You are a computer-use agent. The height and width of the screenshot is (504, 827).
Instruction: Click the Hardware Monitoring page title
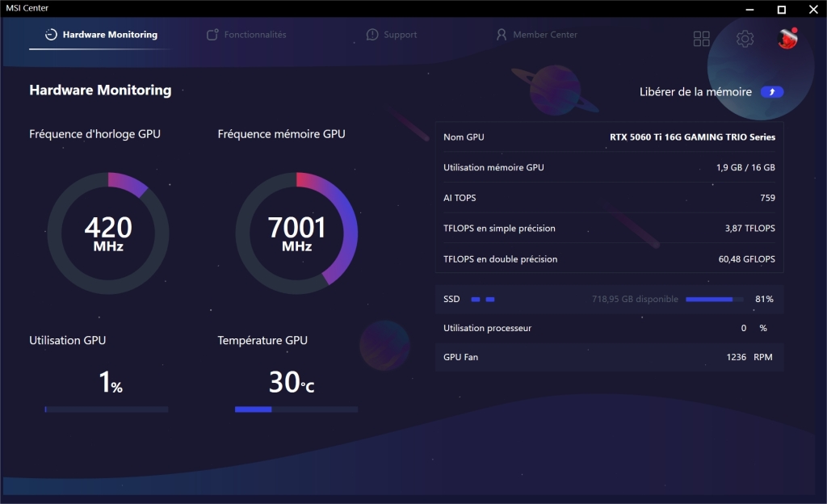click(x=100, y=90)
